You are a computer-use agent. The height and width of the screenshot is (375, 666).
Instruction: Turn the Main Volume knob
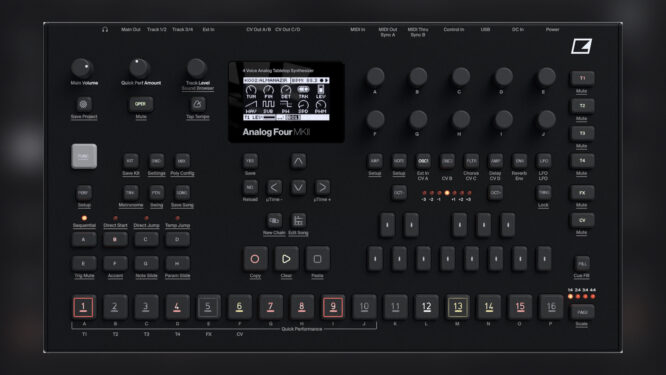(x=82, y=68)
